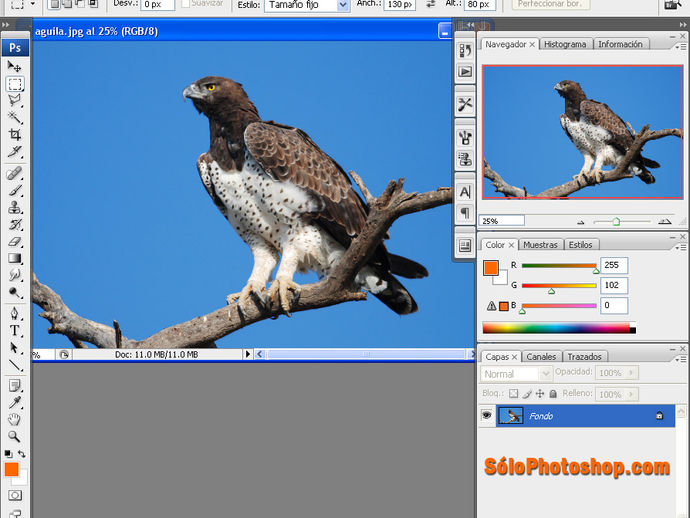
Task: Switch to the Trazados tab
Action: pyautogui.click(x=584, y=356)
